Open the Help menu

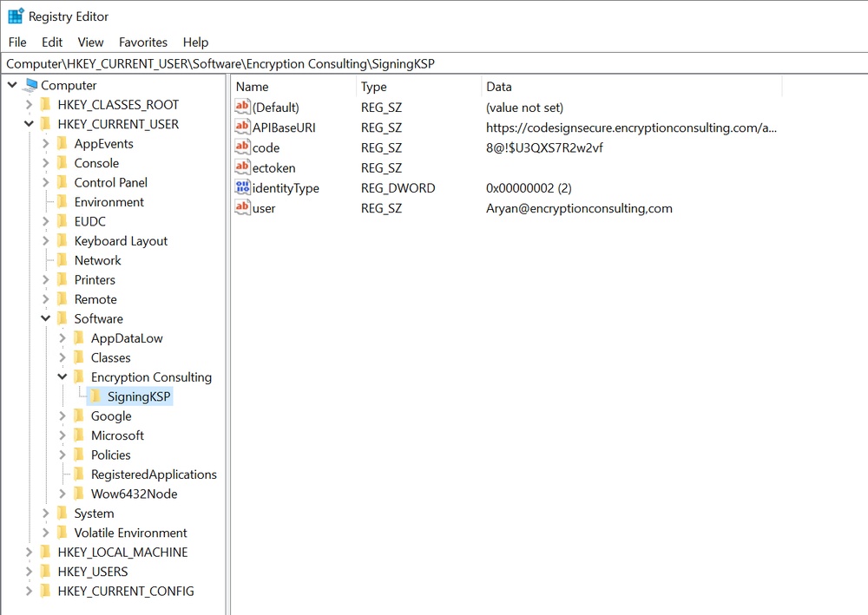pyautogui.click(x=195, y=42)
